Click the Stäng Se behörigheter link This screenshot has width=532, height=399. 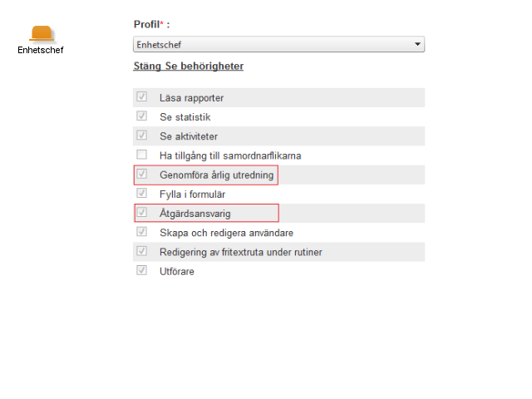[x=189, y=66]
